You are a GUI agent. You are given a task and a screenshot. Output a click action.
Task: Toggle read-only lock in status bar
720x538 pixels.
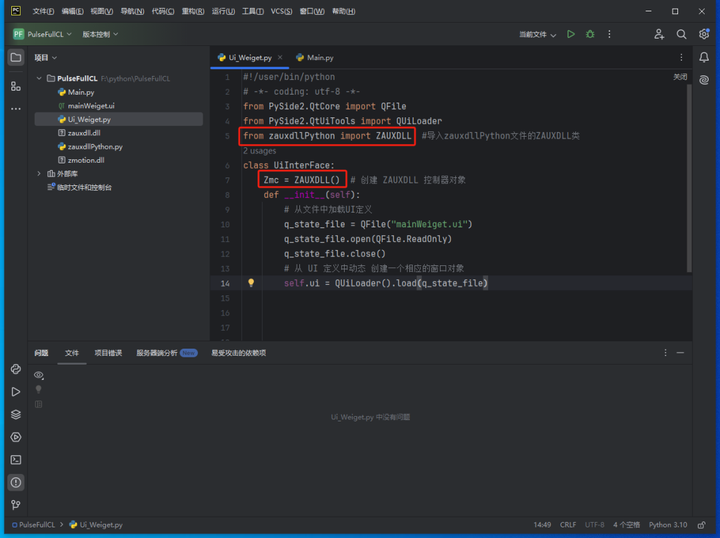[702, 525]
